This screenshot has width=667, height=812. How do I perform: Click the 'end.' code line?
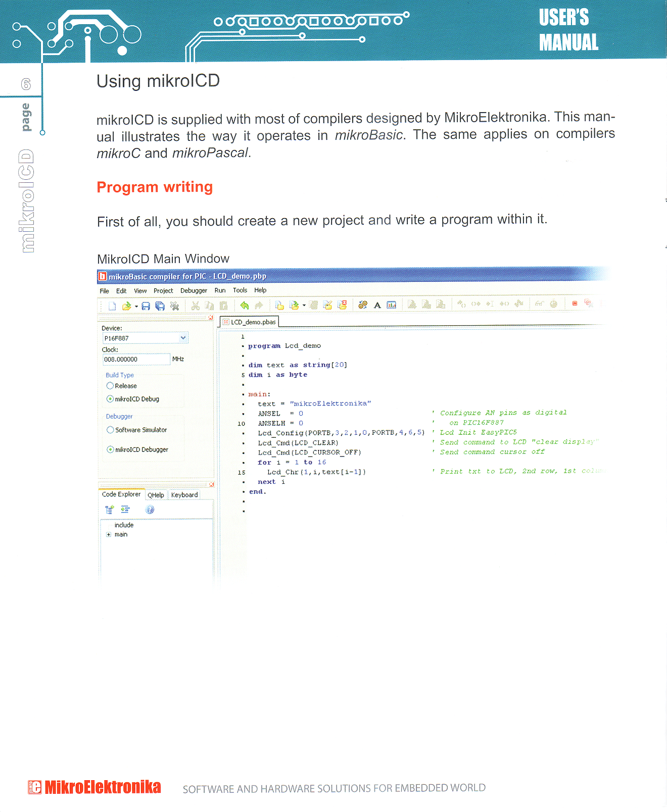[x=257, y=492]
